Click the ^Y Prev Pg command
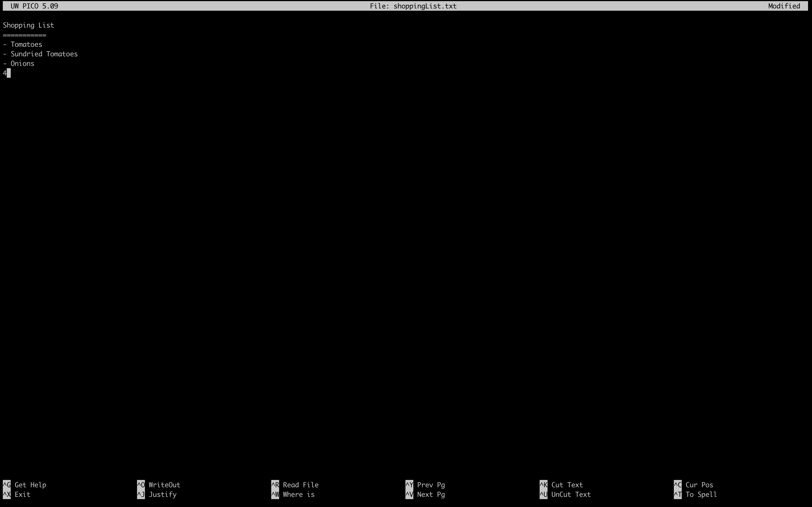This screenshot has width=812, height=507. [x=425, y=485]
